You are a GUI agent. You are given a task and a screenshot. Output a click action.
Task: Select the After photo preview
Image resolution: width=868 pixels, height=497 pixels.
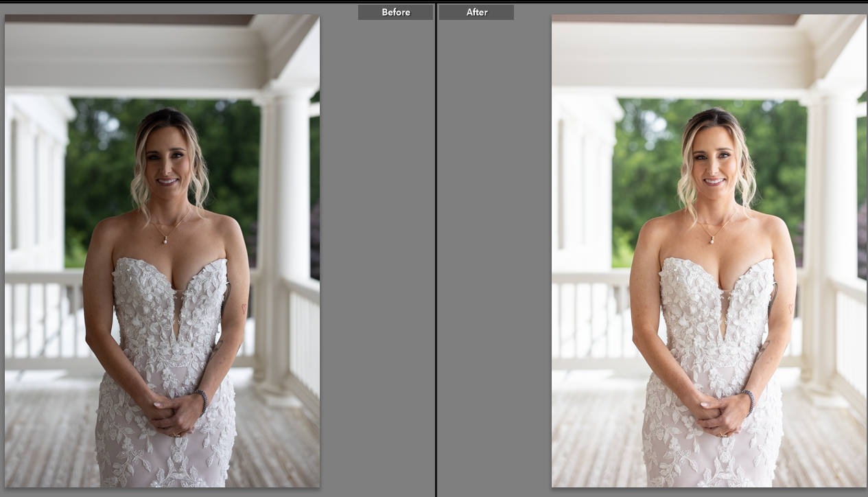(x=709, y=251)
